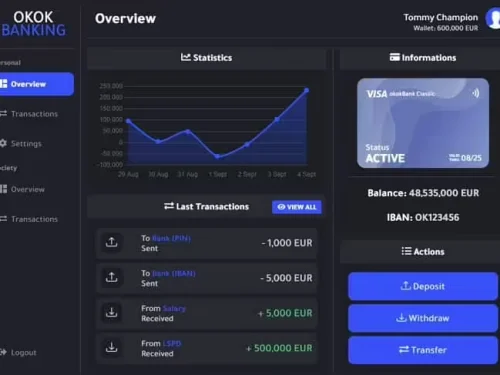This screenshot has width=500, height=375.
Task: Click the VIEW ALL button
Action: 297,207
